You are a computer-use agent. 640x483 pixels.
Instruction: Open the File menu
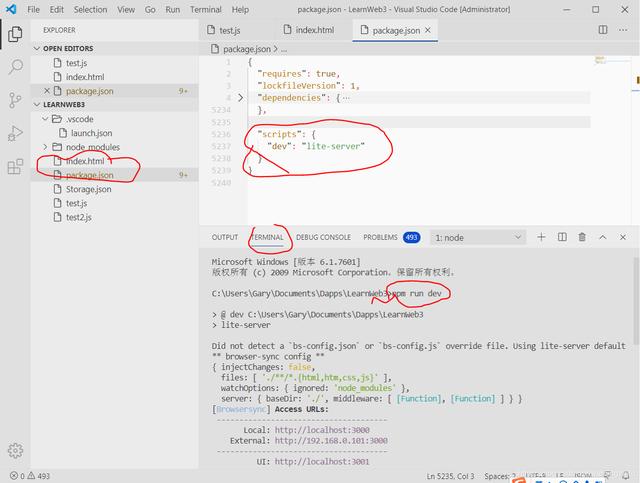pyautogui.click(x=33, y=9)
